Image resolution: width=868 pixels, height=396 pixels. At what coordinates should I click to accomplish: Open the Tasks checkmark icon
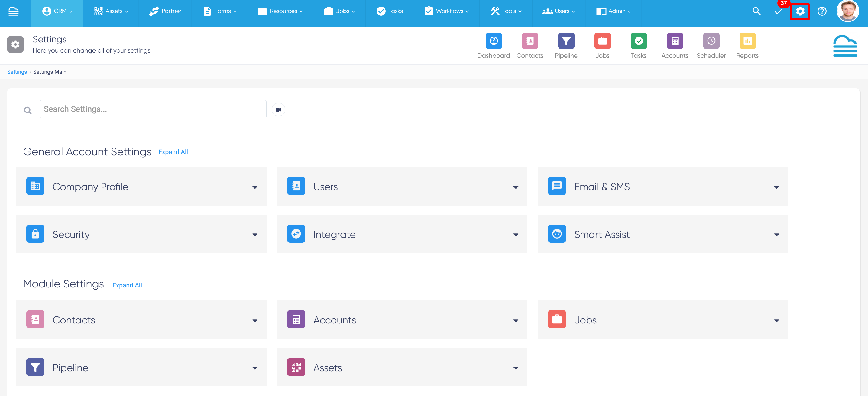click(x=639, y=41)
